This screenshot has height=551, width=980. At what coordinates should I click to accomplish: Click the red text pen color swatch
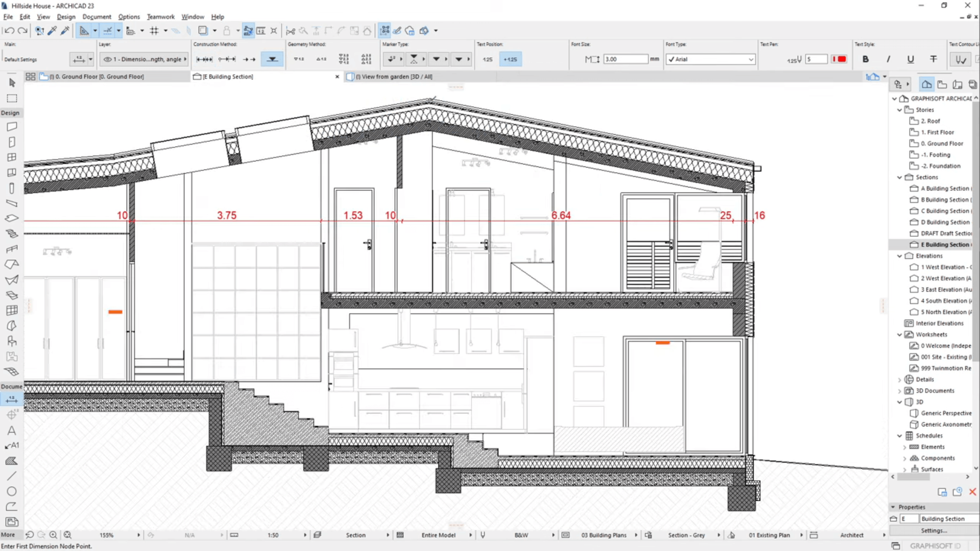[x=839, y=59]
